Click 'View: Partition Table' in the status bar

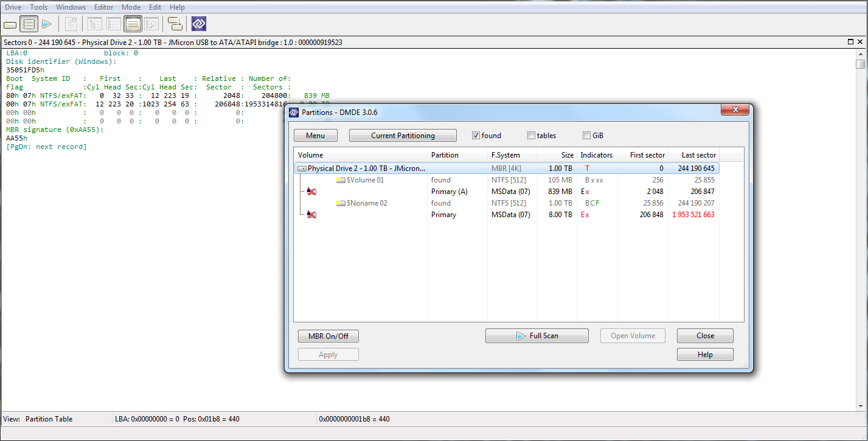click(38, 418)
